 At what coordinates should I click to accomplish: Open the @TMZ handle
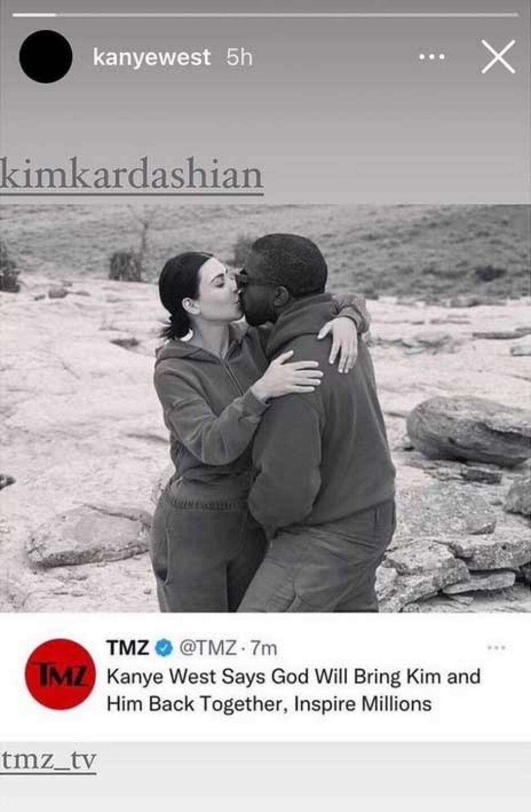[x=207, y=649]
